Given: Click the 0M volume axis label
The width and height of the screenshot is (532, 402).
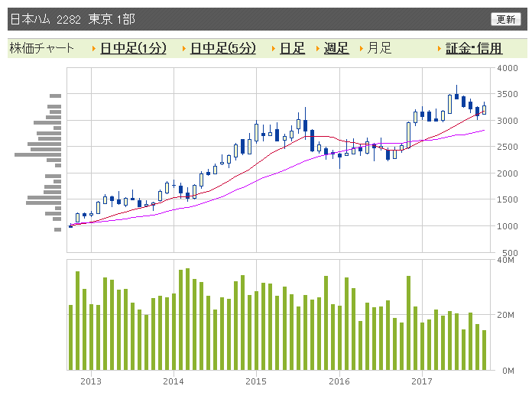Looking at the screenshot, I should [x=508, y=371].
